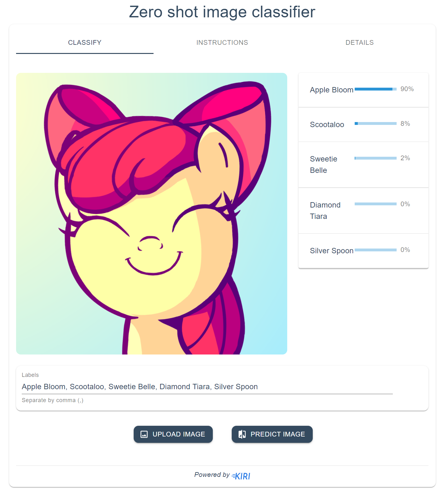
Task: Click the image icon on Upload Image button
Action: point(144,434)
